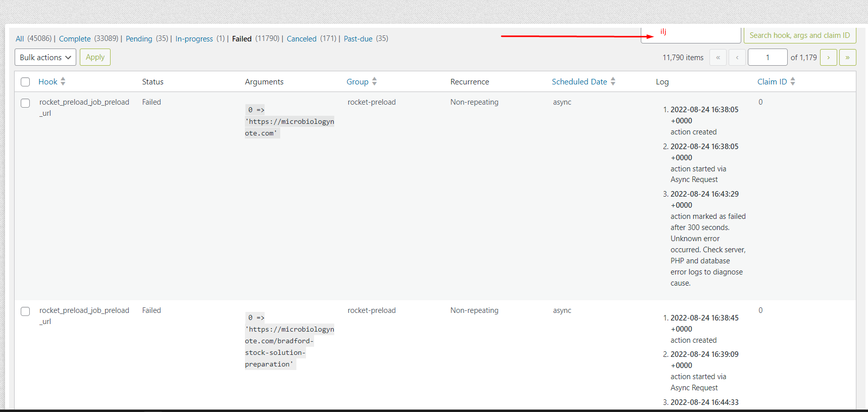Click first row's async scheduled date
The image size is (868, 412).
tap(562, 102)
